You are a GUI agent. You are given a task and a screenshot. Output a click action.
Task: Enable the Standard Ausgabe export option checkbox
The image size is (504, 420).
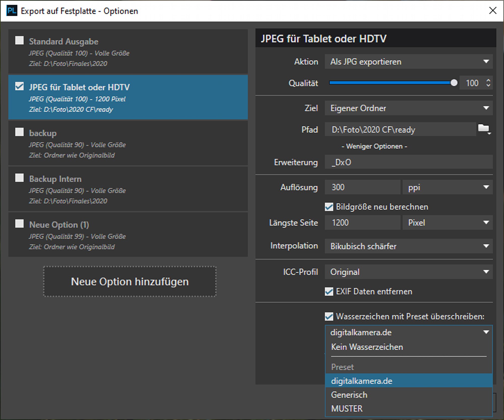point(19,40)
